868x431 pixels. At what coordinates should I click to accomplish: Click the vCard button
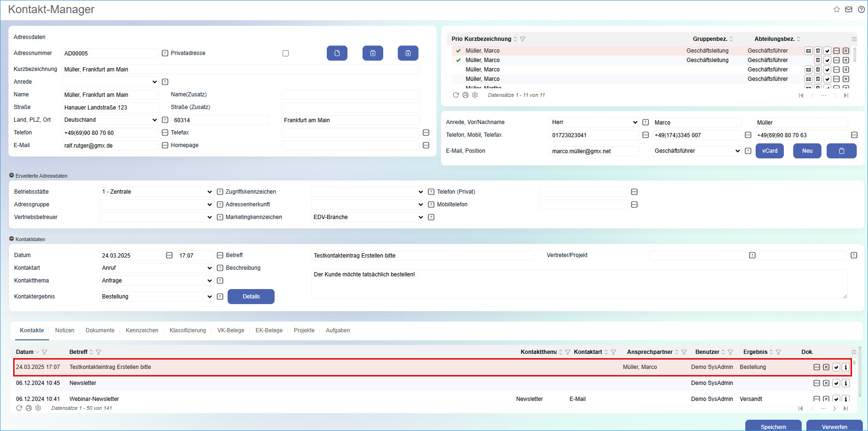(769, 151)
